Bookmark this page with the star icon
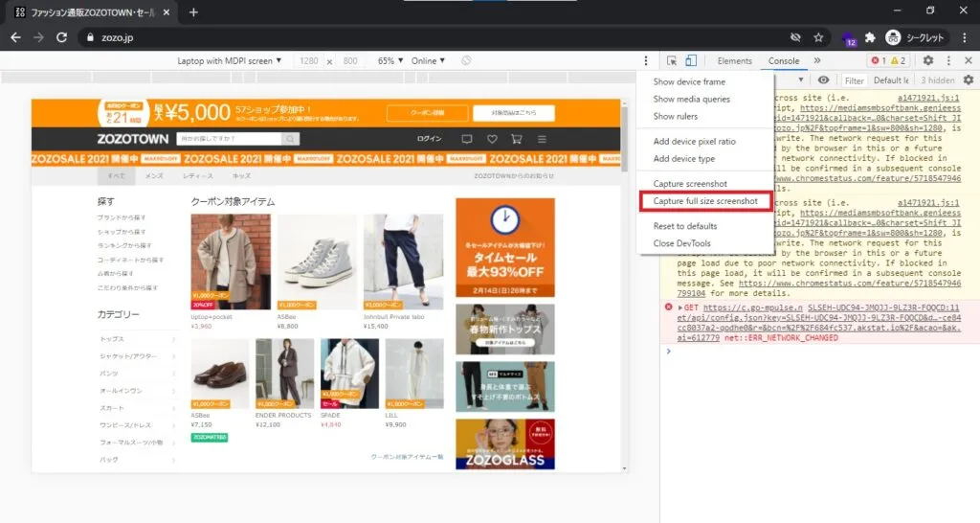The height and width of the screenshot is (523, 980). point(818,37)
